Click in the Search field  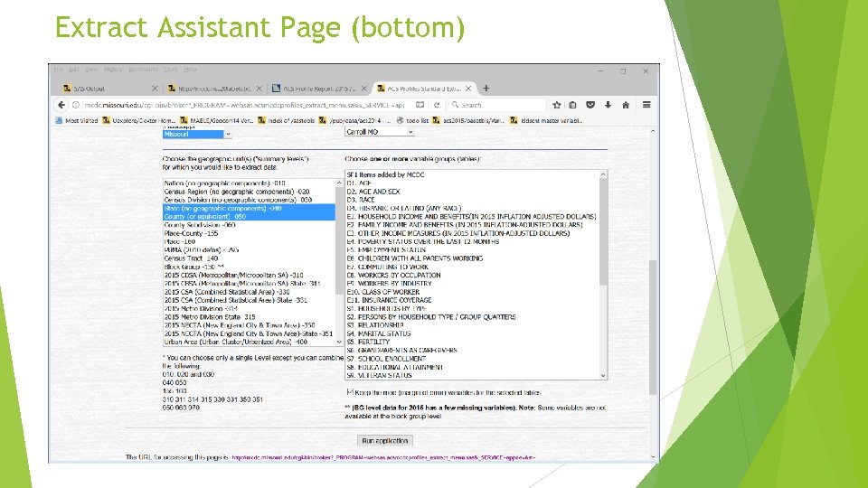[x=497, y=105]
